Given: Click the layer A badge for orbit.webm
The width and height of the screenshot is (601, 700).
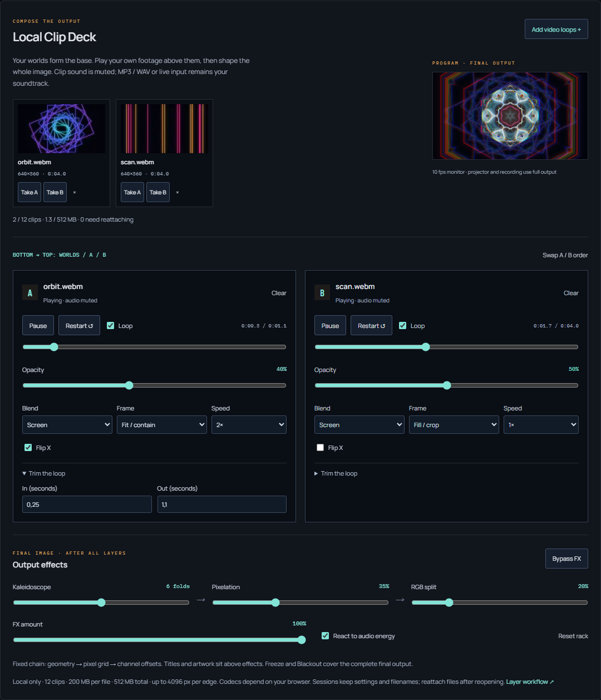Looking at the screenshot, I should pos(30,293).
